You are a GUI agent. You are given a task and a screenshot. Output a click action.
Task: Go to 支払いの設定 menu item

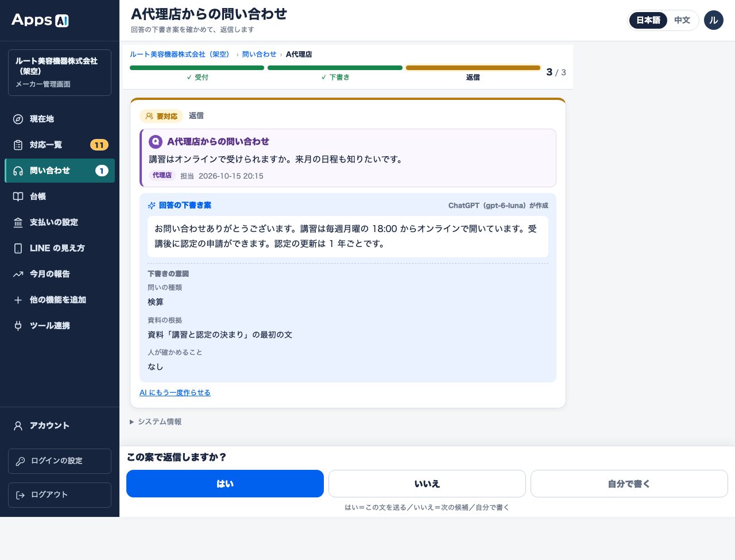pyautogui.click(x=60, y=222)
